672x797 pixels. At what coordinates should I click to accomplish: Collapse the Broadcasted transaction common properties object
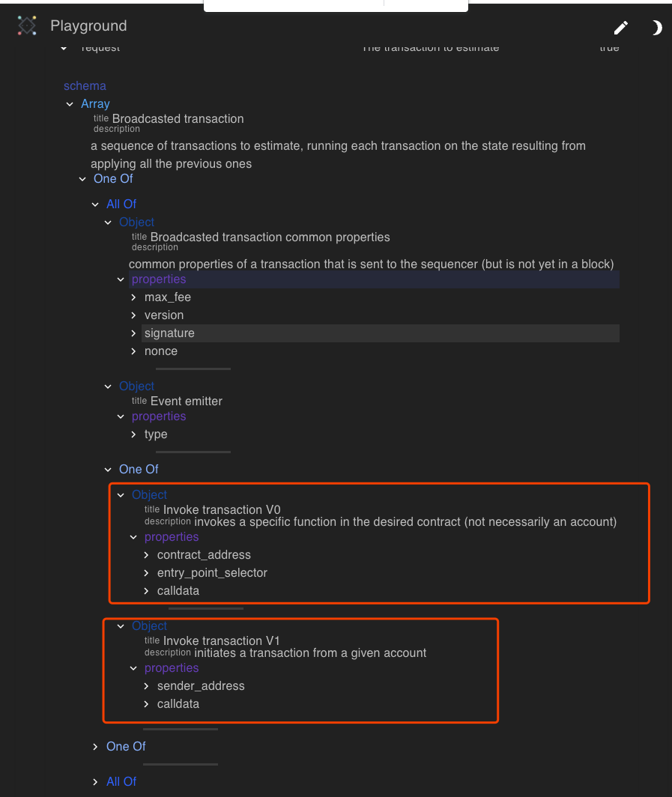[108, 222]
